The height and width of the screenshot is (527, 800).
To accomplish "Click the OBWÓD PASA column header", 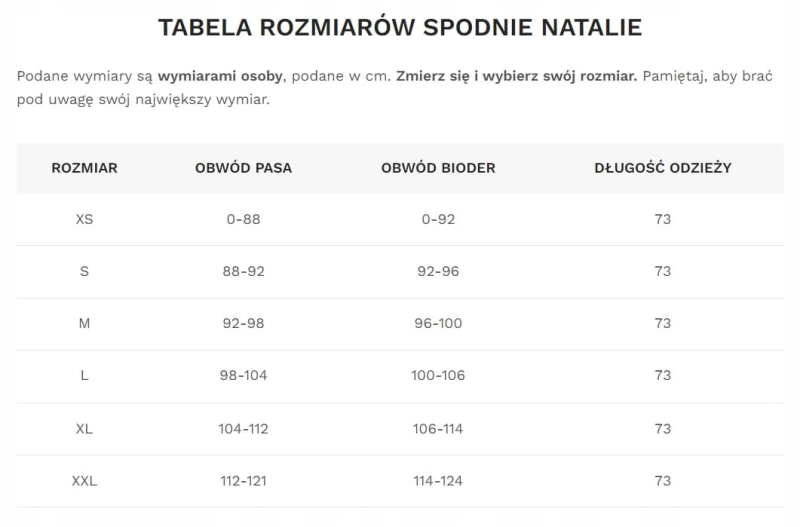I will pyautogui.click(x=243, y=168).
